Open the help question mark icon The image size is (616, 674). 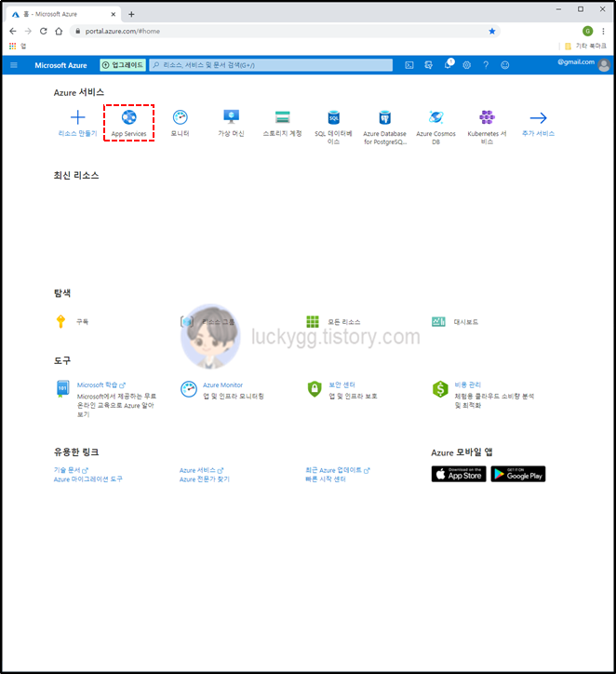point(486,65)
